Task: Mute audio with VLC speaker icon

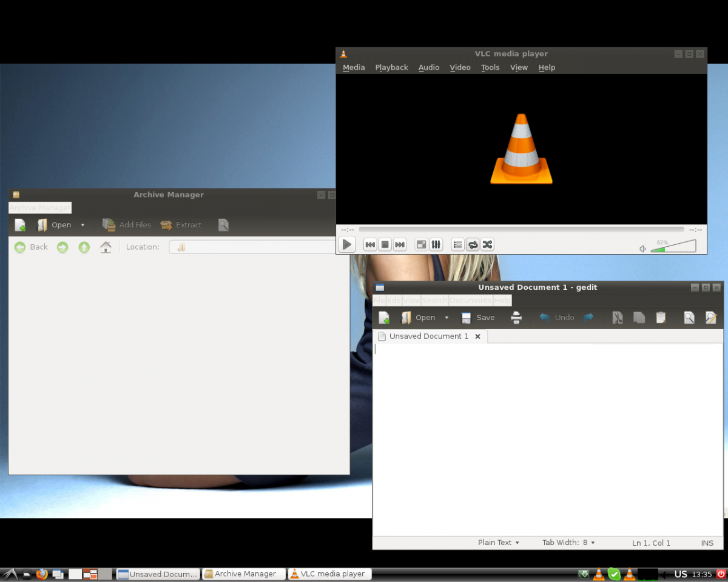Action: (x=642, y=249)
